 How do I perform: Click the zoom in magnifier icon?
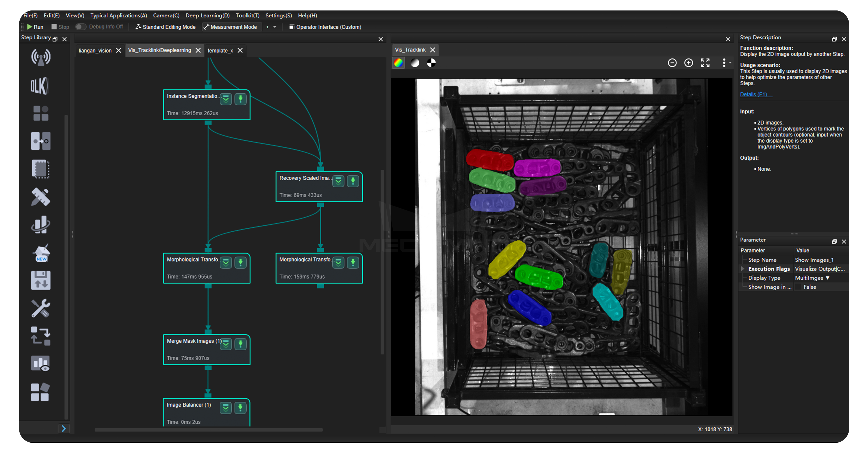pyautogui.click(x=688, y=63)
